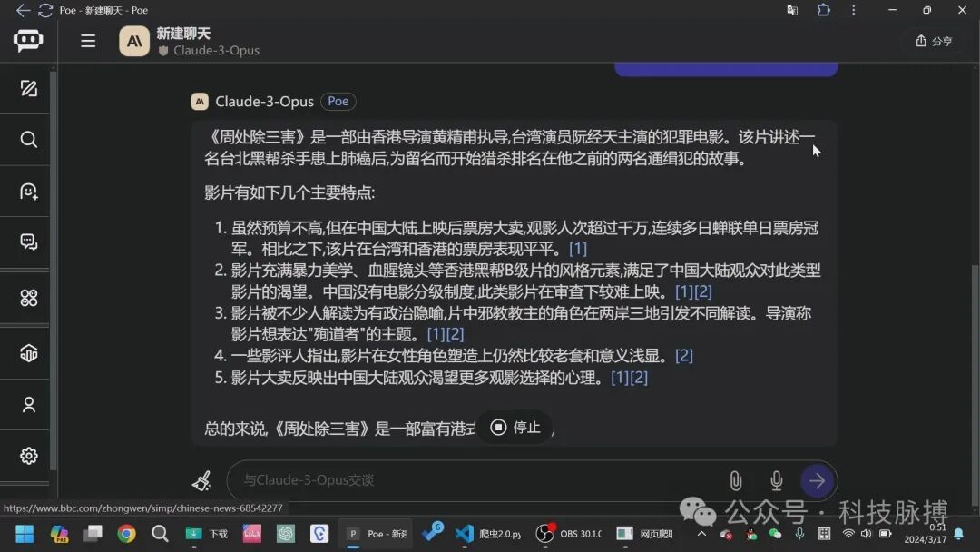
Task: Stop the response with the 停止 button
Action: (515, 427)
